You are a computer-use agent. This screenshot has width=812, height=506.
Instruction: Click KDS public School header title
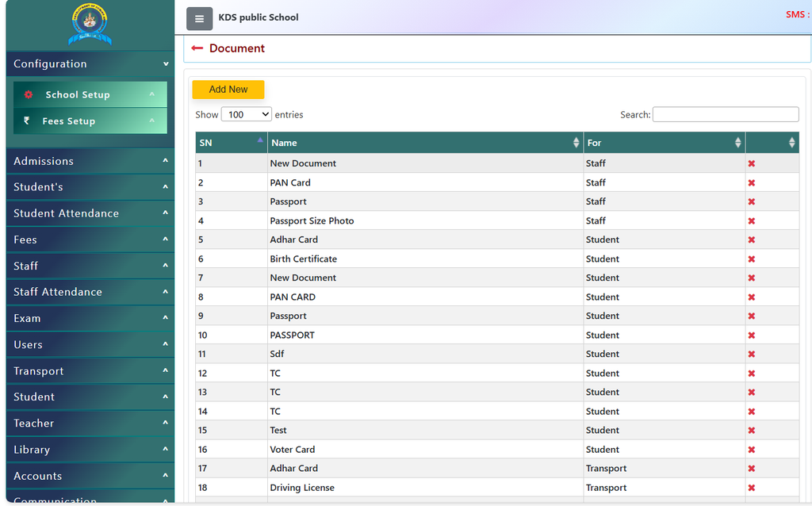(x=259, y=17)
